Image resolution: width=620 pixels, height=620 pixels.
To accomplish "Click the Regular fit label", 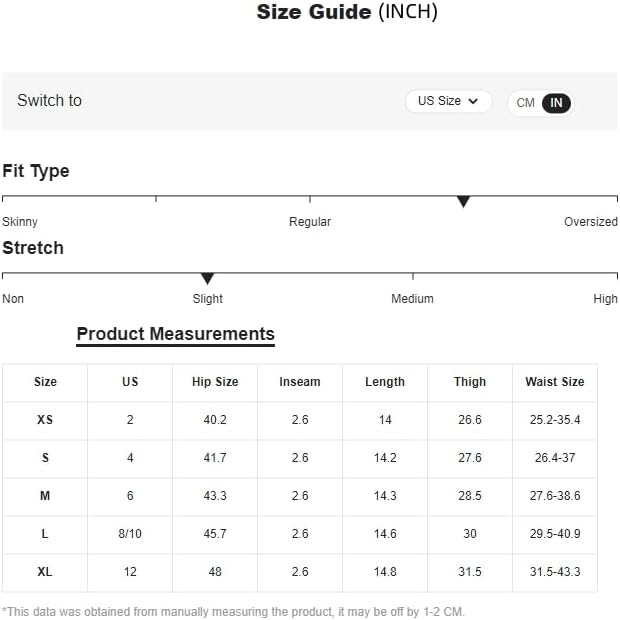I will coord(310,221).
